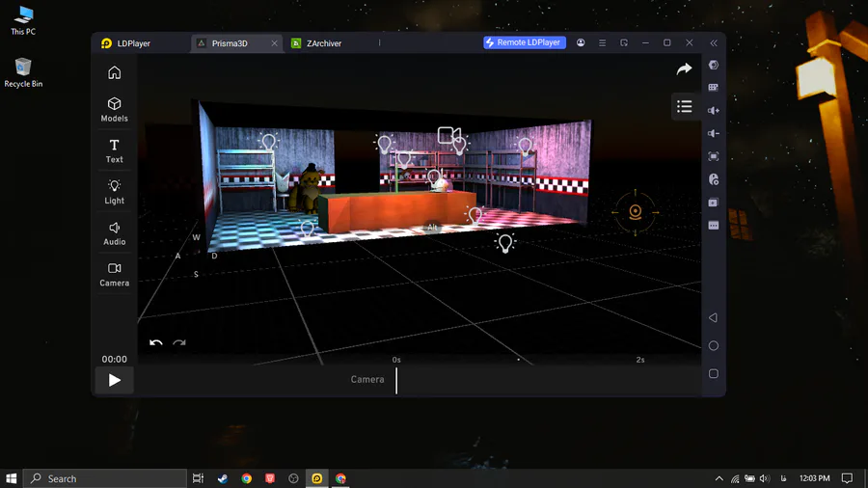Select the camera object in the scene
Image resolution: width=868 pixels, height=488 pixels.
tap(448, 135)
